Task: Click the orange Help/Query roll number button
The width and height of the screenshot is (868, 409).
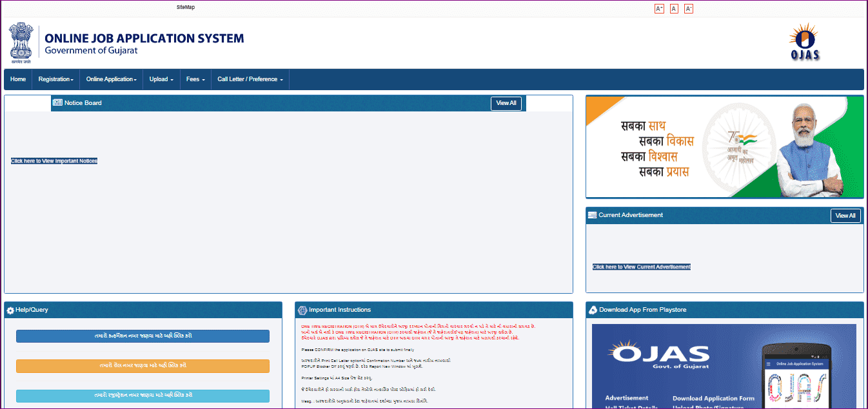Action: coord(143,366)
